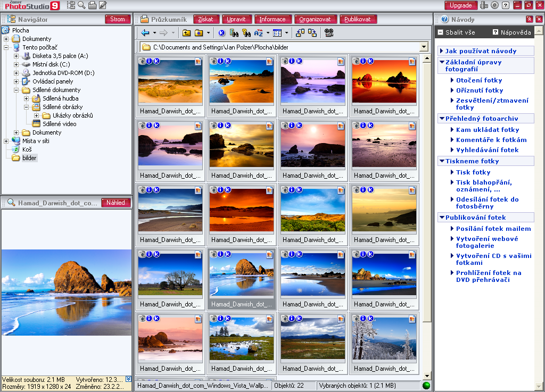This screenshot has height=392, width=545.
Task: Open the address path dropdown
Action: (424, 47)
